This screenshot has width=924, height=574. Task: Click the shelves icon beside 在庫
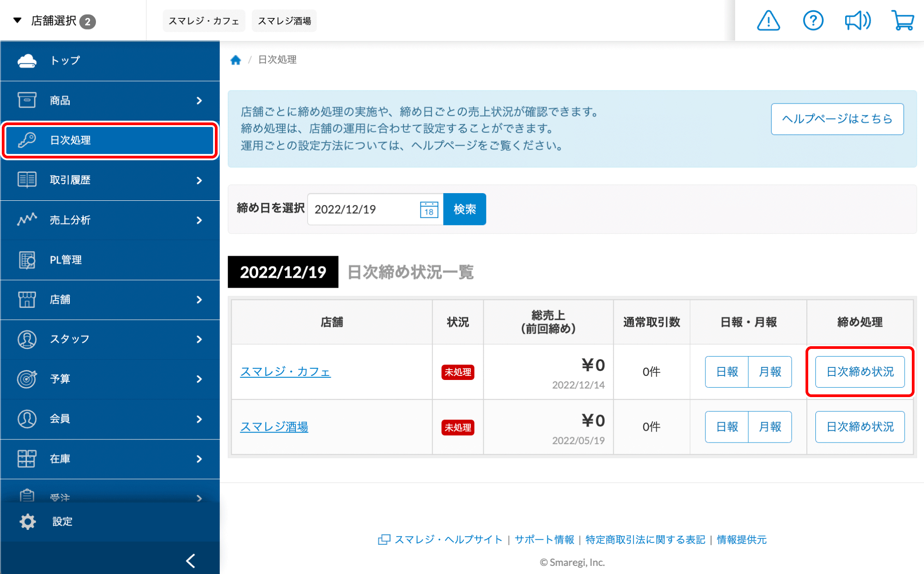(x=27, y=458)
